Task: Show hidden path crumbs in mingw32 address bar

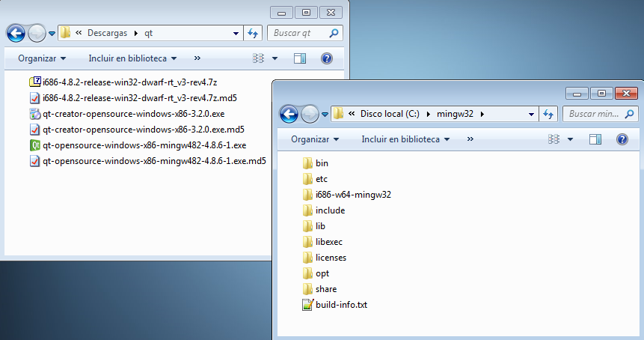Action: (352, 114)
